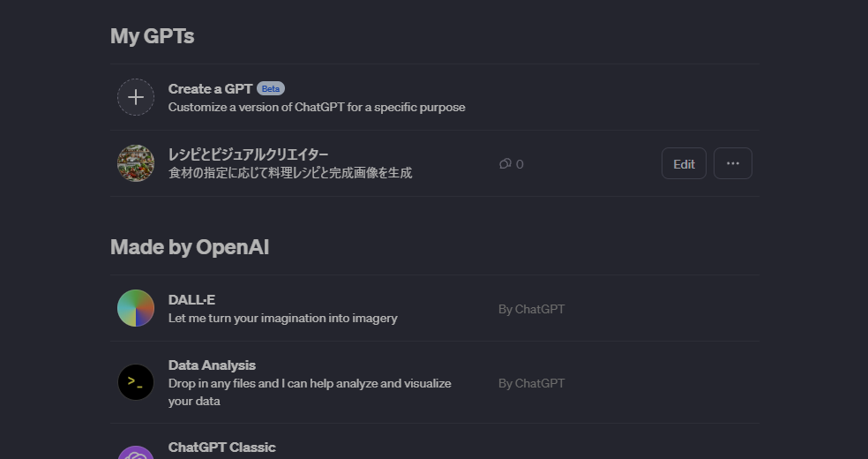This screenshot has height=459, width=868.
Task: Click the Beta badge label
Action: [271, 88]
